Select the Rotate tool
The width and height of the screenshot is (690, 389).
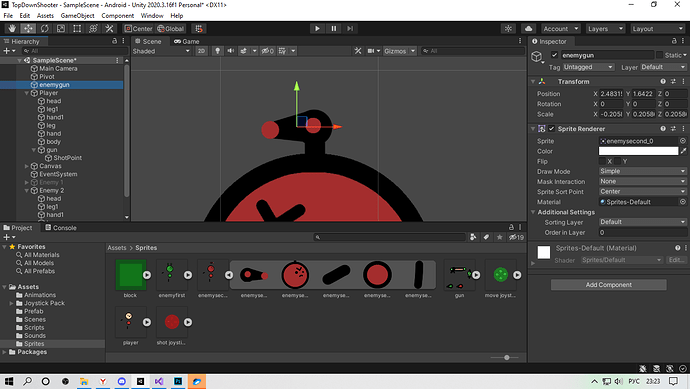coord(44,29)
